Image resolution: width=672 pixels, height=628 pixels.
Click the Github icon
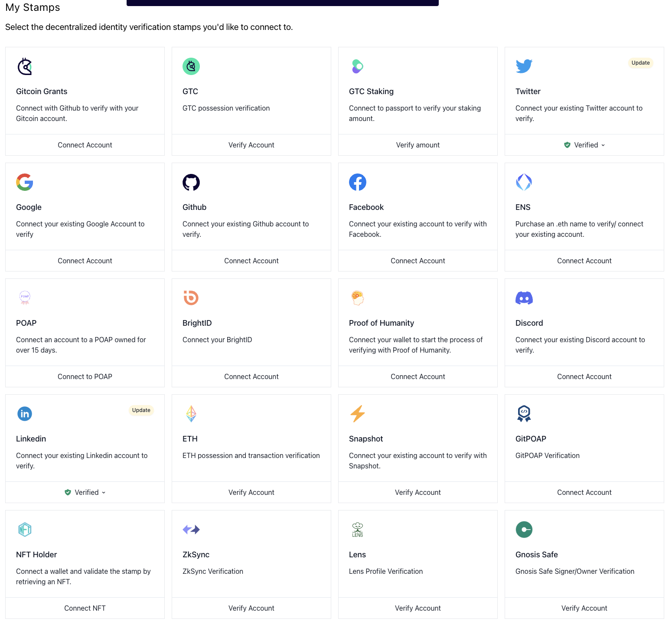click(x=191, y=182)
